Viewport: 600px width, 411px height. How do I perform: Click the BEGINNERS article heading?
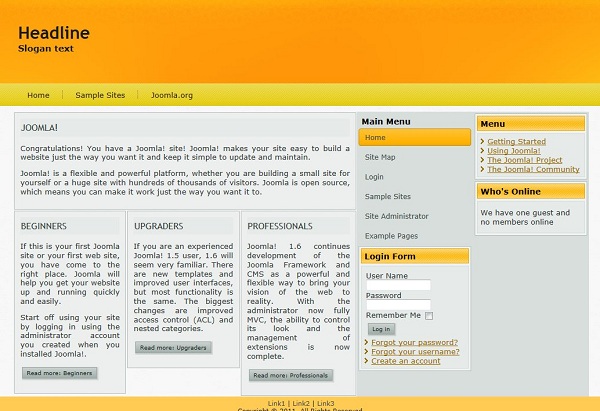click(x=44, y=226)
